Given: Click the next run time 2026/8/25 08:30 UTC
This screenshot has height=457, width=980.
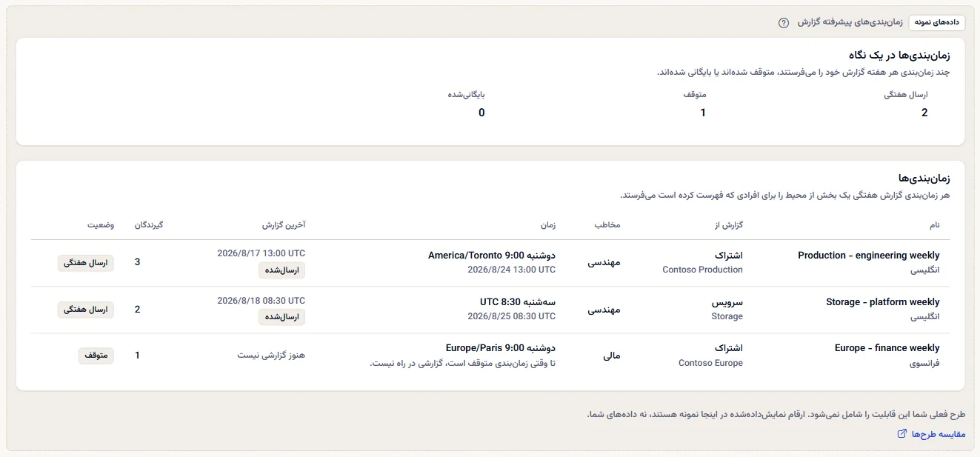Looking at the screenshot, I should tap(512, 316).
